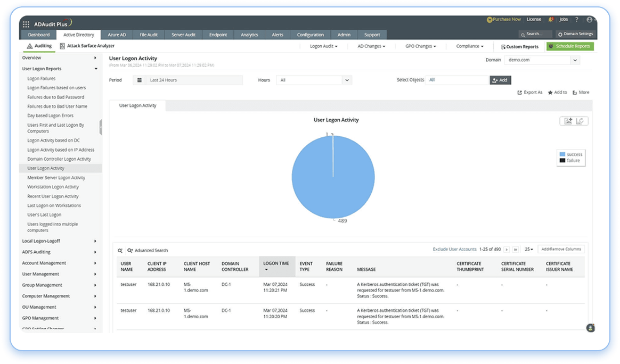Expand GPO Management section
This screenshot has width=620, height=364.
click(x=95, y=318)
